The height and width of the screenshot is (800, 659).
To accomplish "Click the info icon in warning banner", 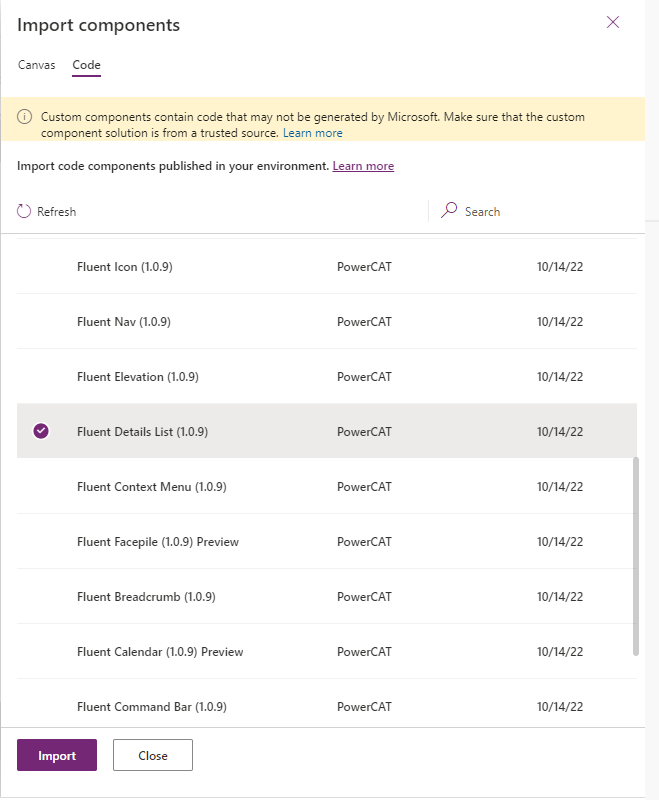I will [x=27, y=118].
